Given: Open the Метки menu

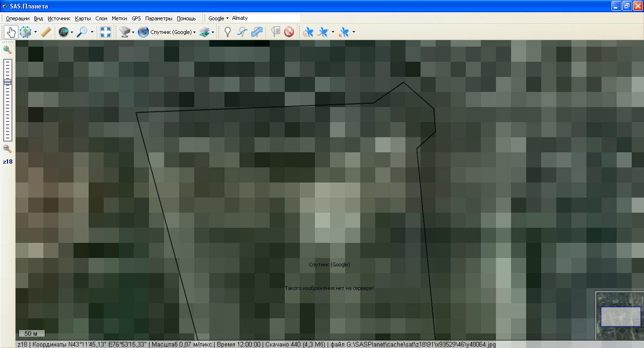Looking at the screenshot, I should (x=119, y=18).
